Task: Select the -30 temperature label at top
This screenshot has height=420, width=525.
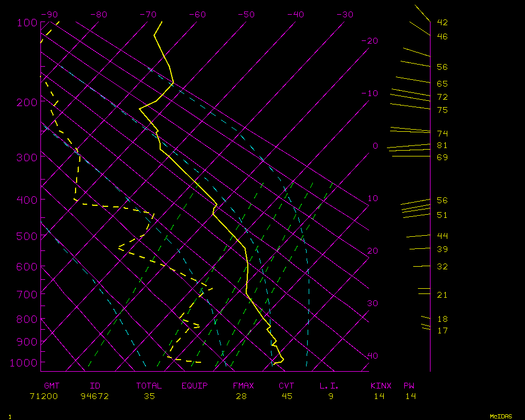Action: (x=344, y=15)
